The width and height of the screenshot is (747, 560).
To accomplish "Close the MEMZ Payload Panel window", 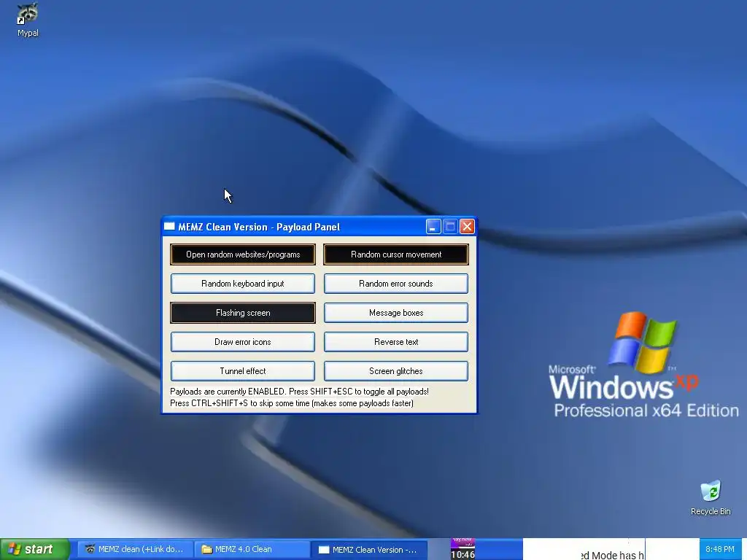I will pos(467,227).
